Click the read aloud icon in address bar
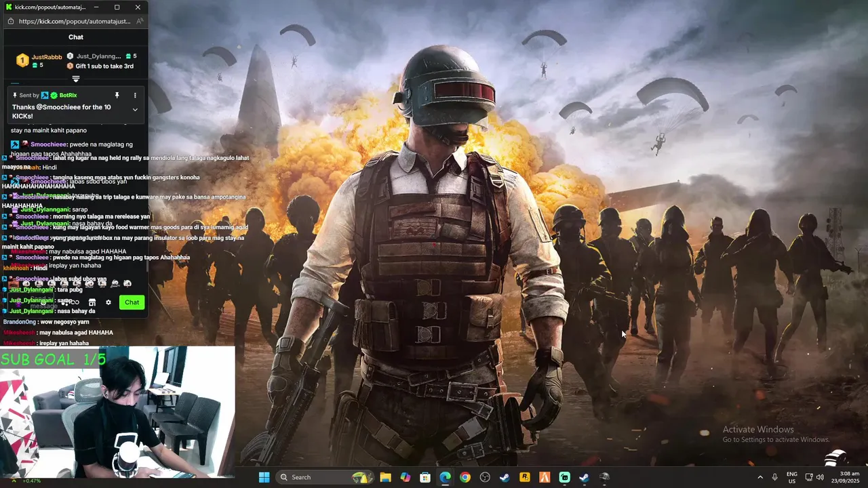Screen dimensions: 868x488 140,21
